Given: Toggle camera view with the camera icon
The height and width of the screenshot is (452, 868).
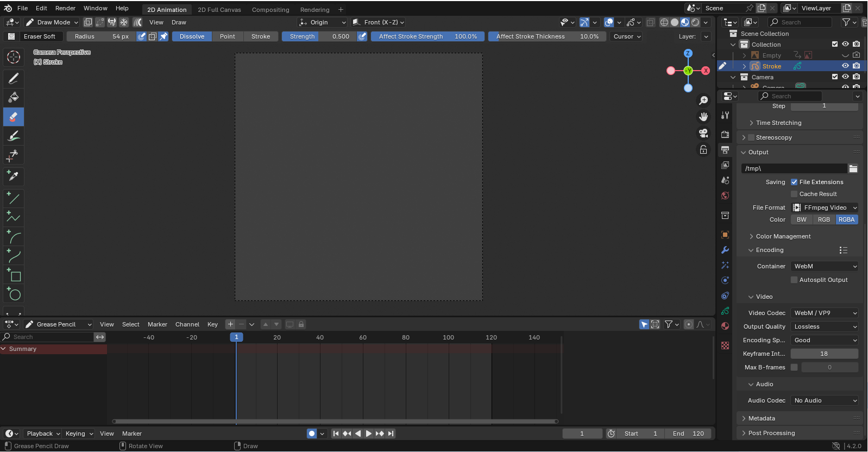Looking at the screenshot, I should pos(703,133).
